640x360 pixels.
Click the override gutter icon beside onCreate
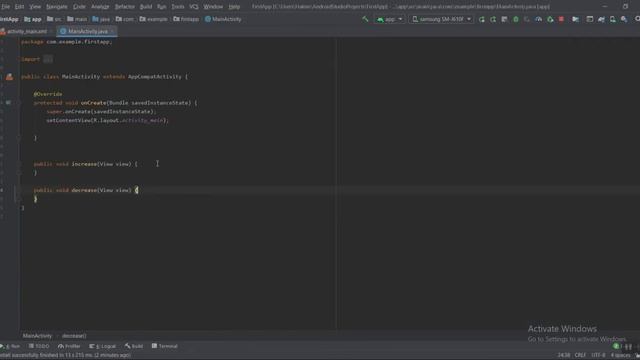click(8, 103)
